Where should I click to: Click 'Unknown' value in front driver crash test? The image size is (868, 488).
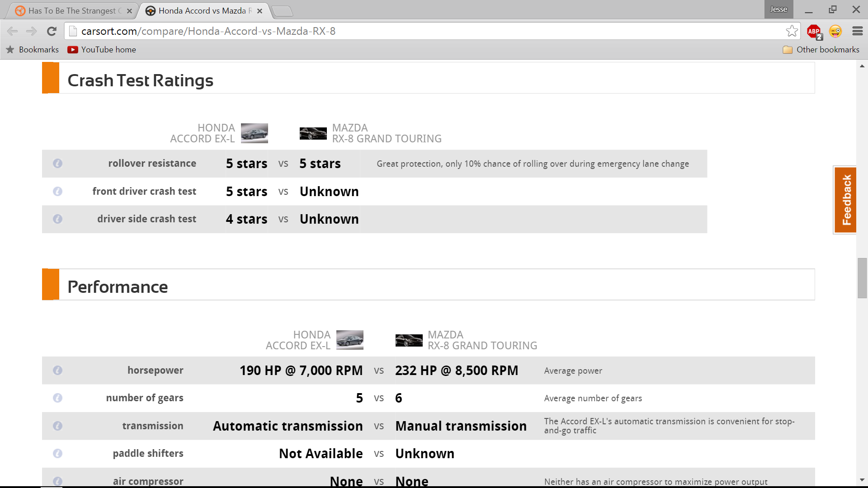pos(329,192)
